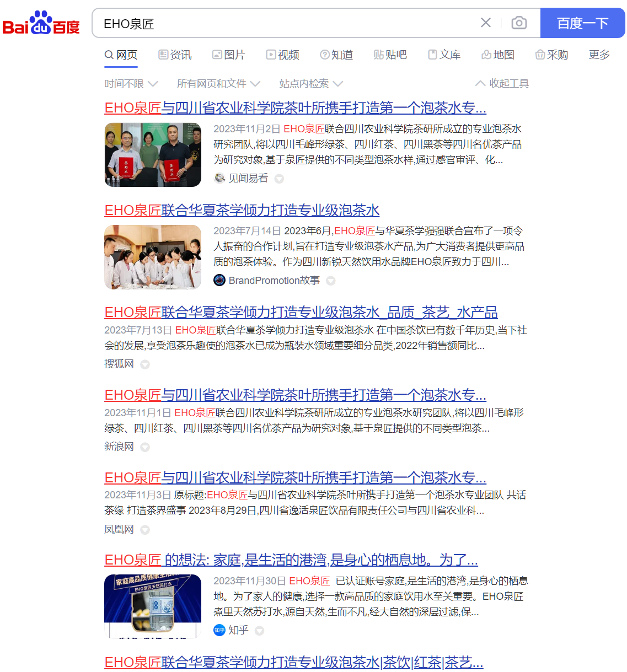Switch to the 资讯 news tab
Viewport: 627px width, 672px height.
pos(175,55)
